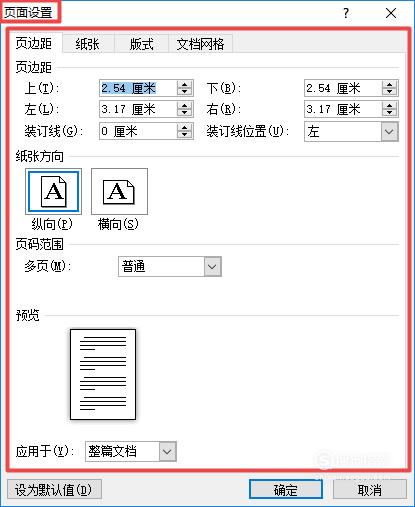Decrease right margin 右 spinner down arrow
This screenshot has width=415, height=507.
pyautogui.click(x=389, y=113)
